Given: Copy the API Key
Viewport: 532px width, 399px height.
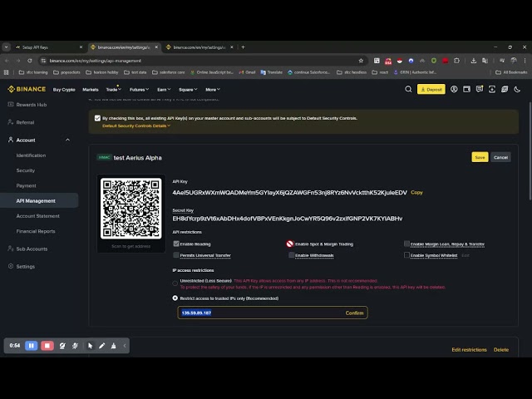Looking at the screenshot, I should 416,192.
